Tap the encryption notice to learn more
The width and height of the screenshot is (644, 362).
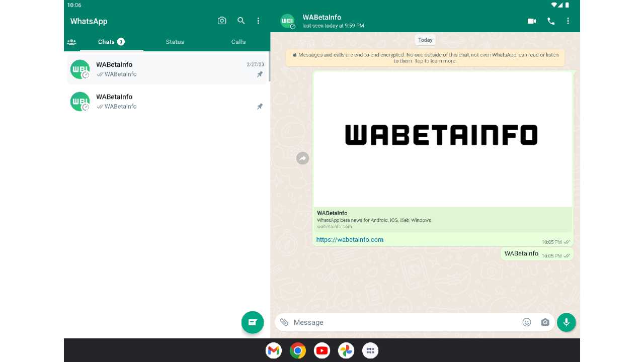coord(425,58)
